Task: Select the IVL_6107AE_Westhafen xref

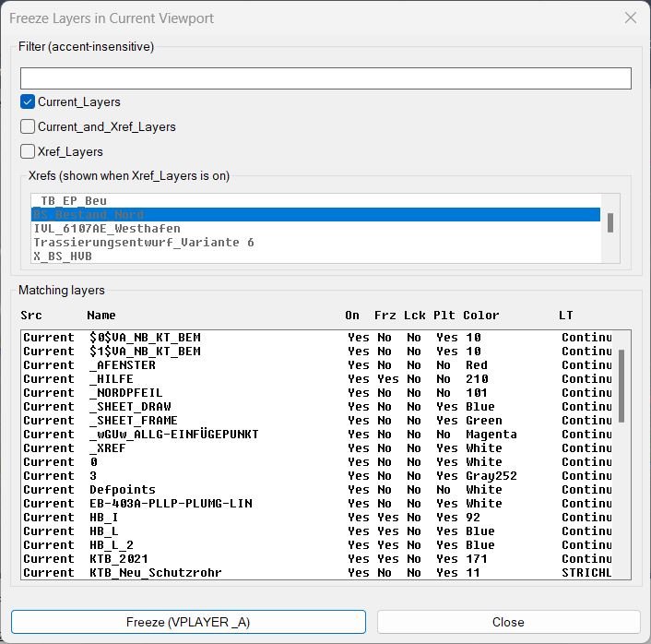Action: [x=107, y=229]
